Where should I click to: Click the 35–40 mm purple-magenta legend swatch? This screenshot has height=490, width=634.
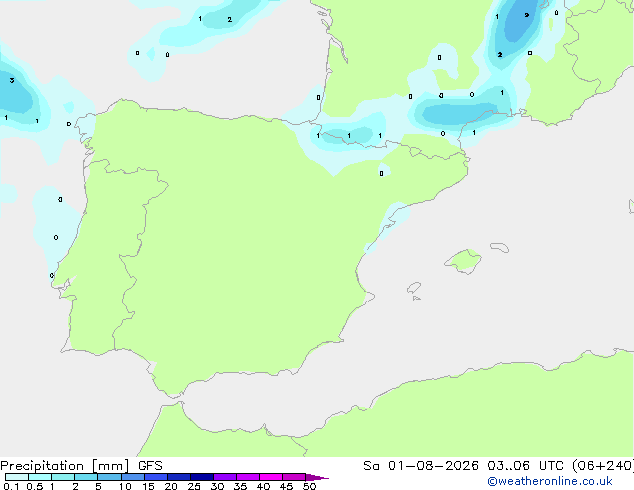point(248,477)
